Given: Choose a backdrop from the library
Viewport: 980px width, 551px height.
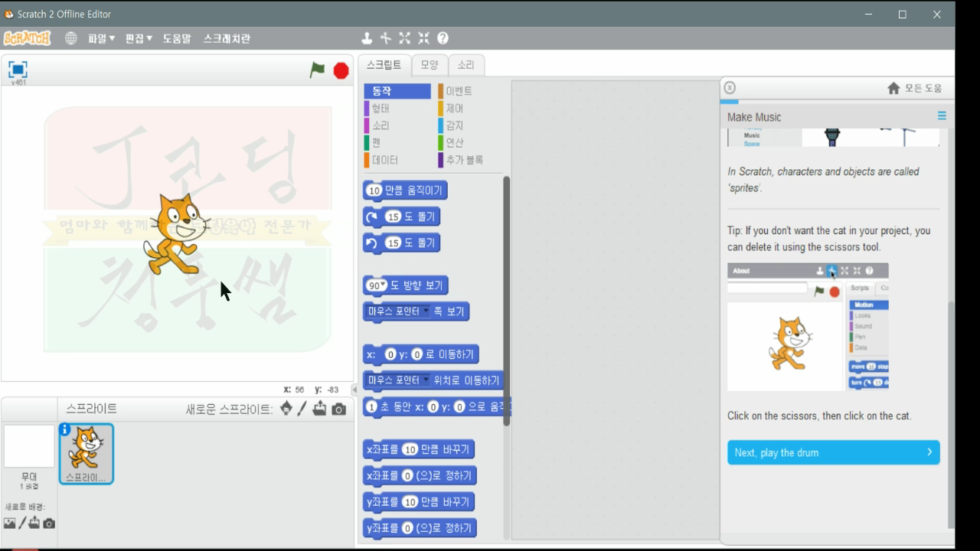Looking at the screenshot, I should coord(10,523).
